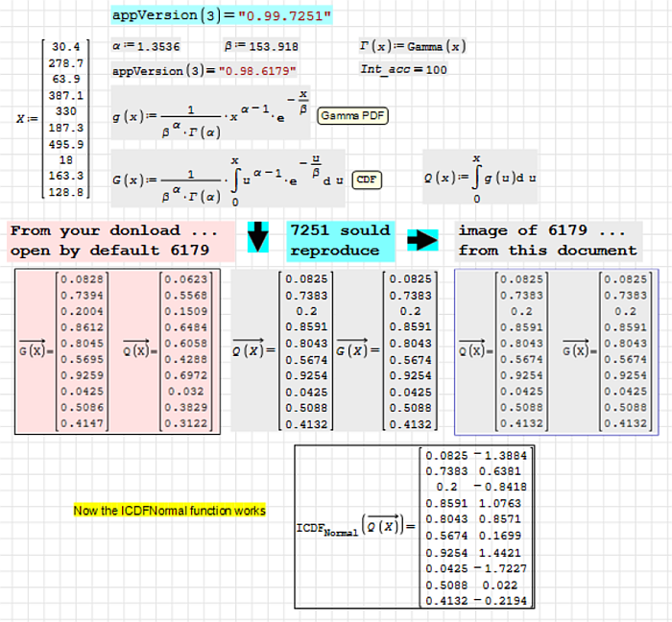Click the black right-pointing arrow icon

(422, 240)
